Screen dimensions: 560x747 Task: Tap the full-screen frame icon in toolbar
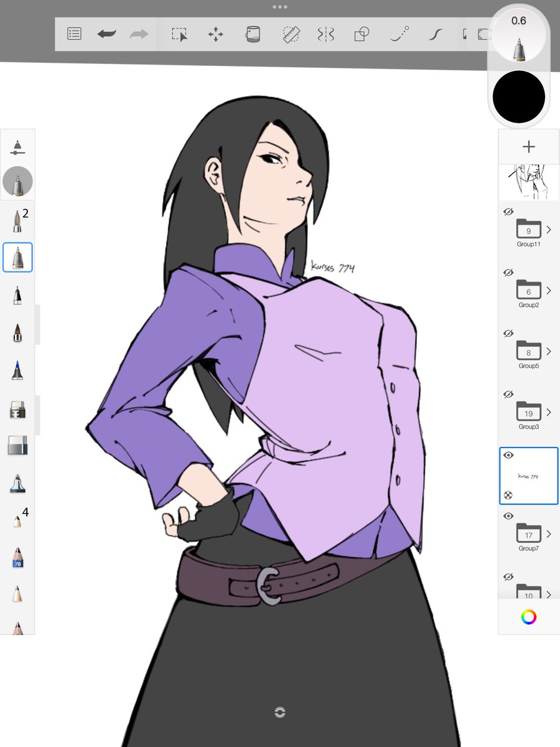(x=484, y=34)
